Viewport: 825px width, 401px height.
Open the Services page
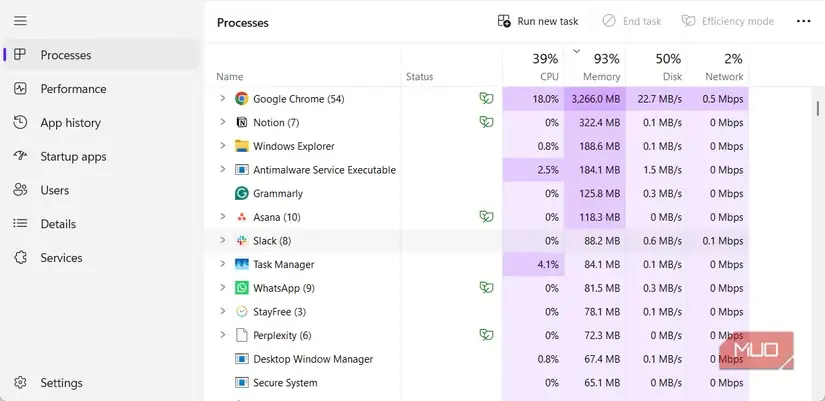click(102, 257)
